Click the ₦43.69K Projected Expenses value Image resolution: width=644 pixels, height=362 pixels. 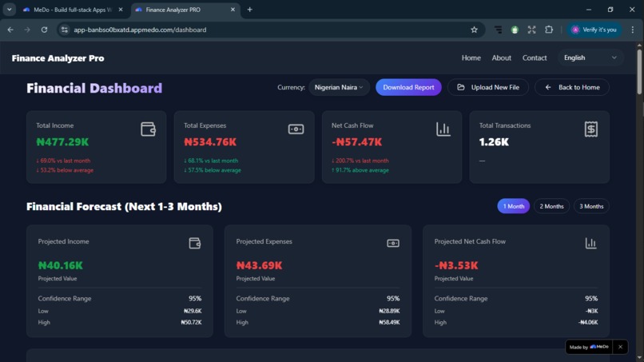(x=259, y=265)
